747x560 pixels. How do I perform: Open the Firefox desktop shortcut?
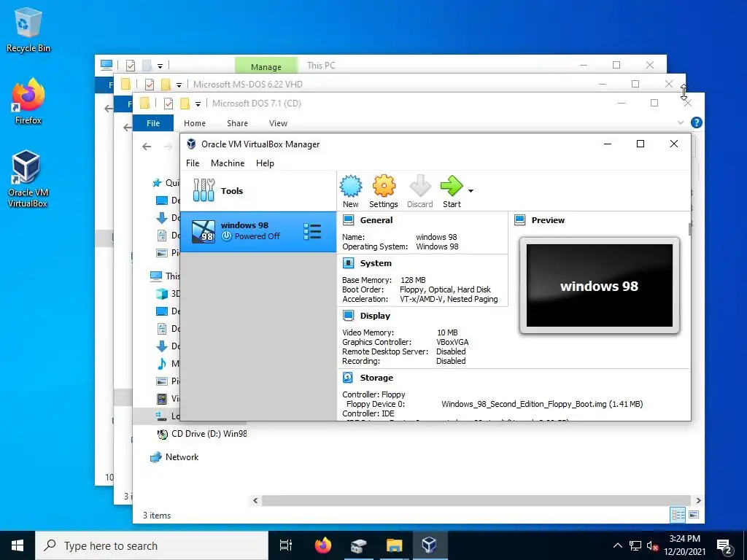pos(28,101)
